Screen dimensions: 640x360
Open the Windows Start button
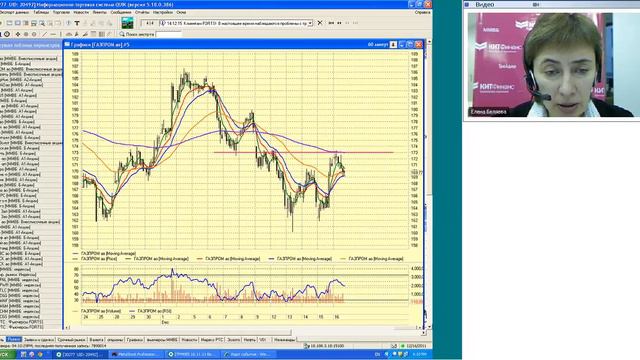(7, 354)
